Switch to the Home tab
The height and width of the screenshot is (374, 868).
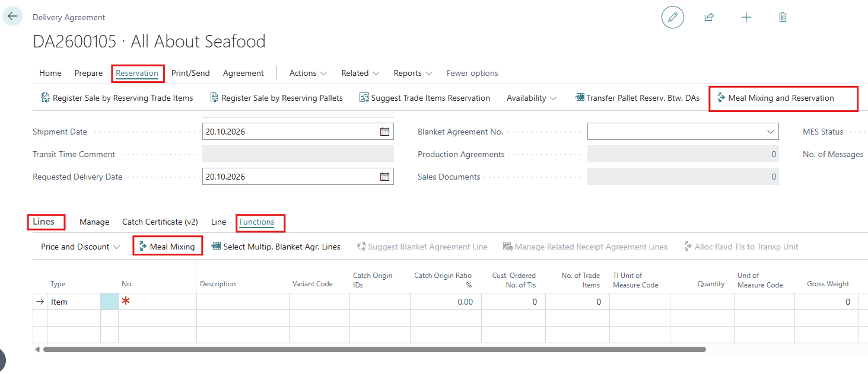[50, 73]
